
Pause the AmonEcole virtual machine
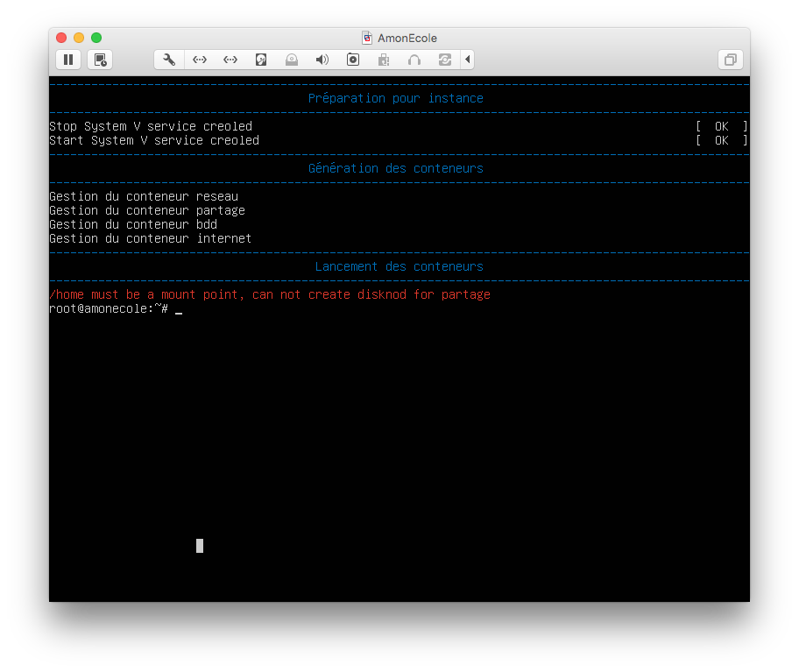[68, 60]
